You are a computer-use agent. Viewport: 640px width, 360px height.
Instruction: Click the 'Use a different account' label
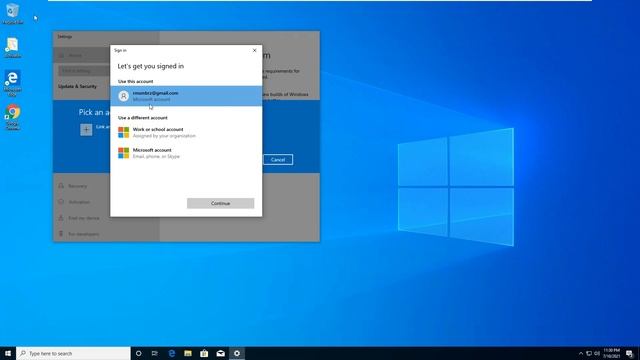pyautogui.click(x=143, y=118)
